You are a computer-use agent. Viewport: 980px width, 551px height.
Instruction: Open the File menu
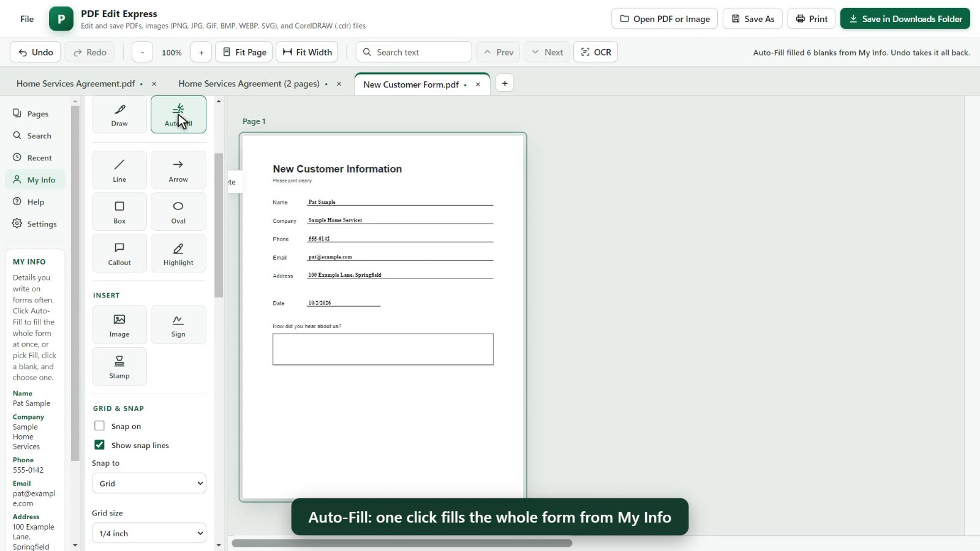pos(27,19)
